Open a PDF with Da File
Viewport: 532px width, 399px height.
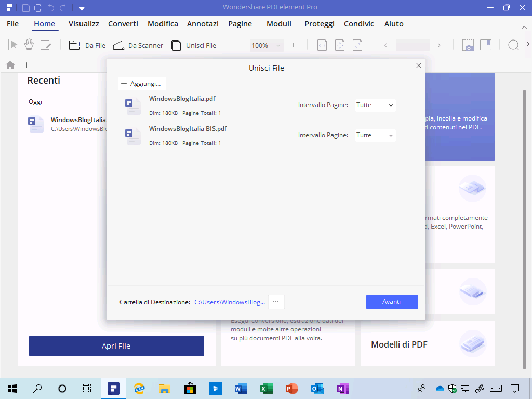[x=87, y=45]
